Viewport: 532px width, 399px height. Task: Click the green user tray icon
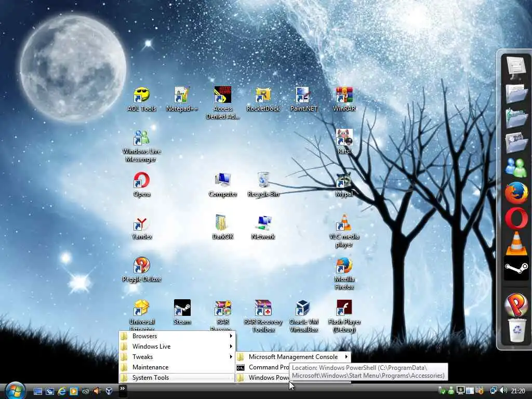[451, 391]
